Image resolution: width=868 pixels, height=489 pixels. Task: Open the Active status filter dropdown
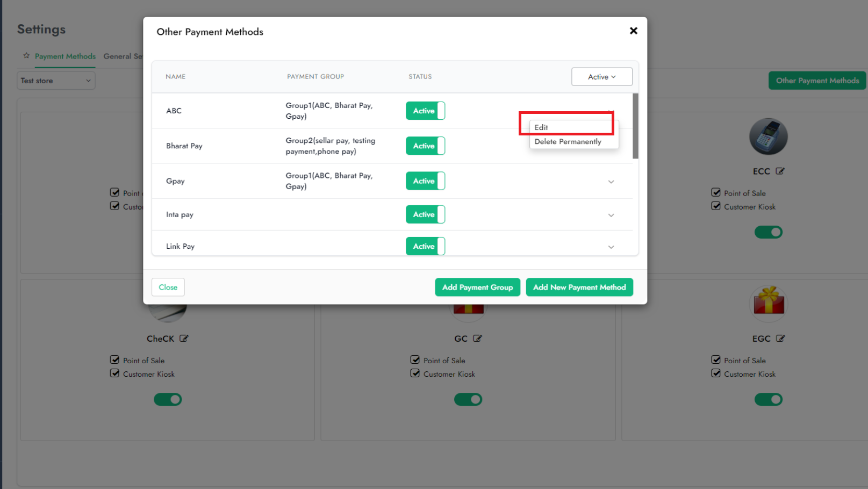tap(601, 77)
